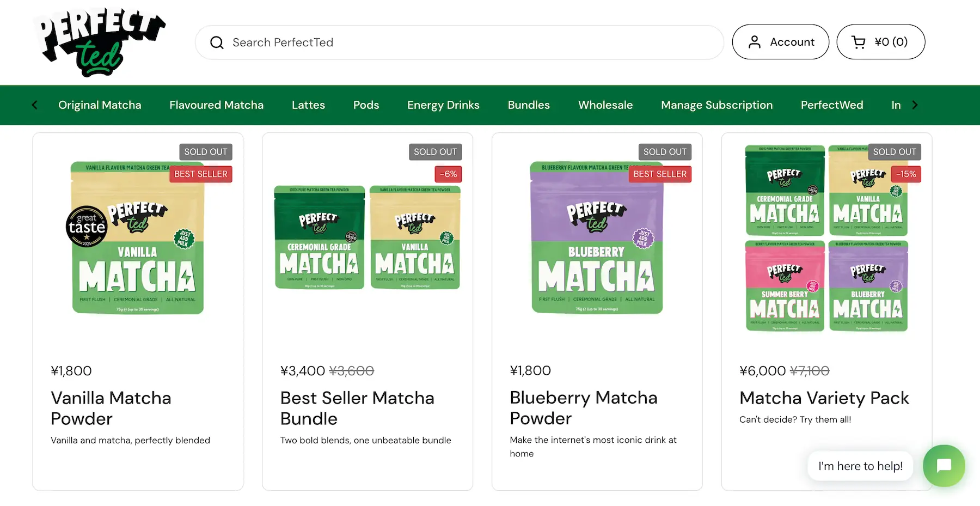Click the Best Seller Bundle product image
This screenshot has width=980, height=506.
pos(367,237)
